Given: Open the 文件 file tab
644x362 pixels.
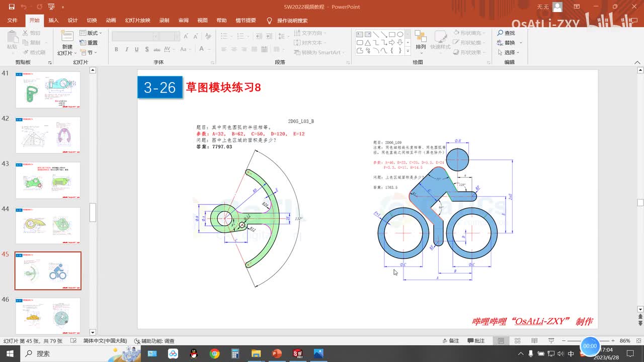Looking at the screenshot, I should (13, 21).
